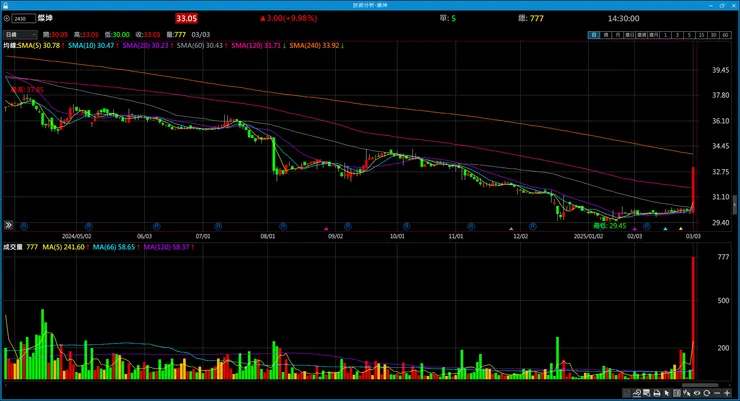Zoom out chart with minus icon

717,393
